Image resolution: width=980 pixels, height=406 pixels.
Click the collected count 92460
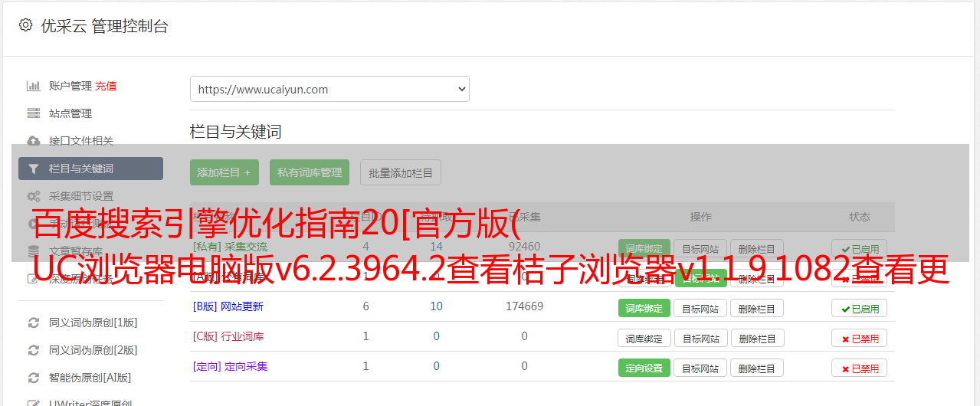point(524,247)
